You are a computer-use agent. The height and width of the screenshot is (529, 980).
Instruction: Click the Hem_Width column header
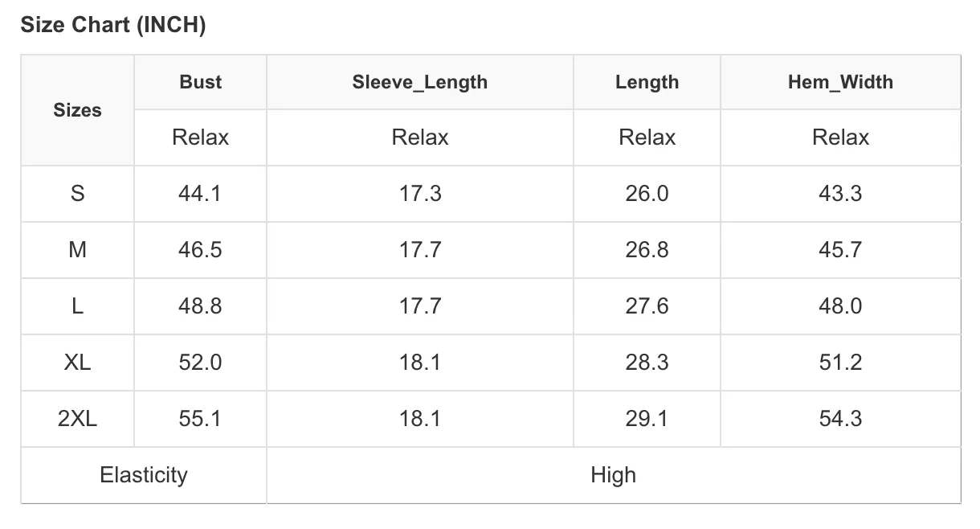click(x=840, y=82)
